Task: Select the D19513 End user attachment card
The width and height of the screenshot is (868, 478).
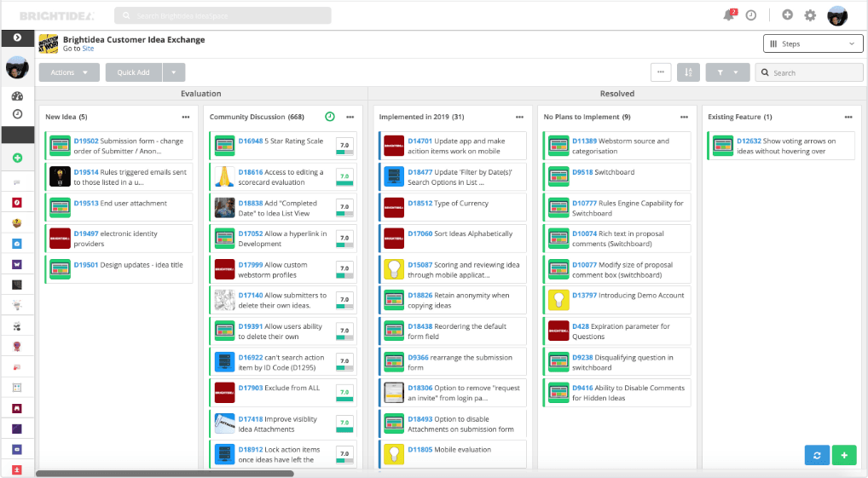Action: click(x=119, y=207)
